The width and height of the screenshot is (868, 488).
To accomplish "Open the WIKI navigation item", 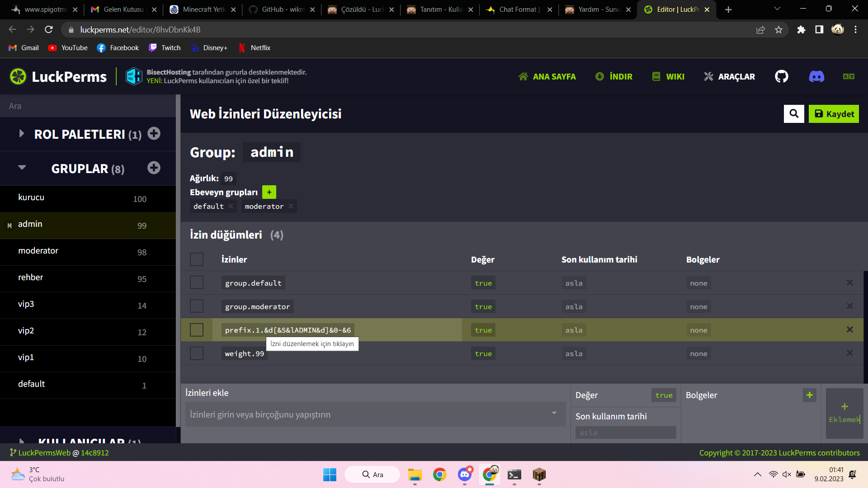I will (668, 76).
